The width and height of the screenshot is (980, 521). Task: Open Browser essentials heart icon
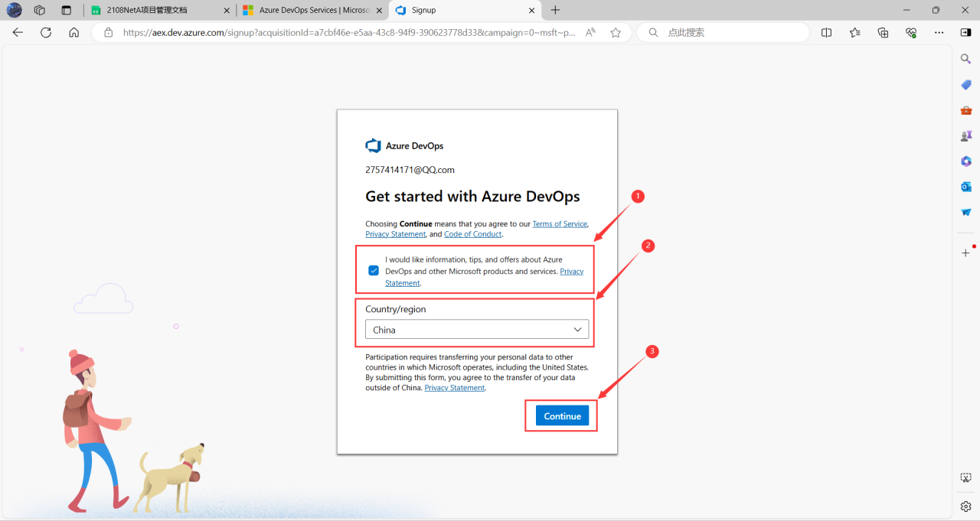pyautogui.click(x=911, y=32)
